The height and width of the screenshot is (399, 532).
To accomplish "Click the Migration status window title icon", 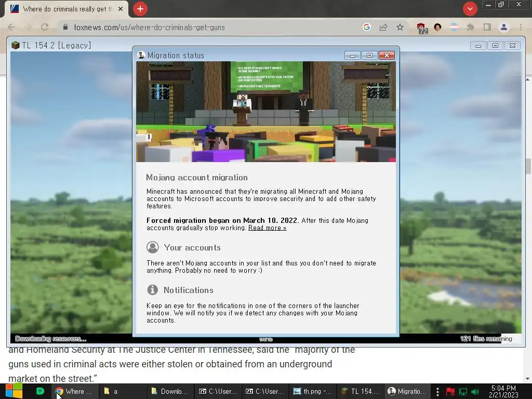I will pyautogui.click(x=141, y=55).
